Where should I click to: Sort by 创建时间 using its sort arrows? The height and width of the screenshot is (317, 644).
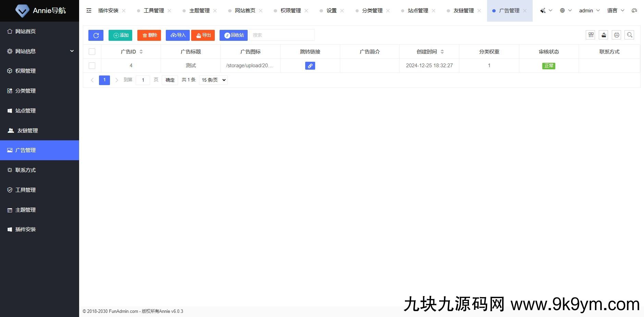pyautogui.click(x=442, y=52)
